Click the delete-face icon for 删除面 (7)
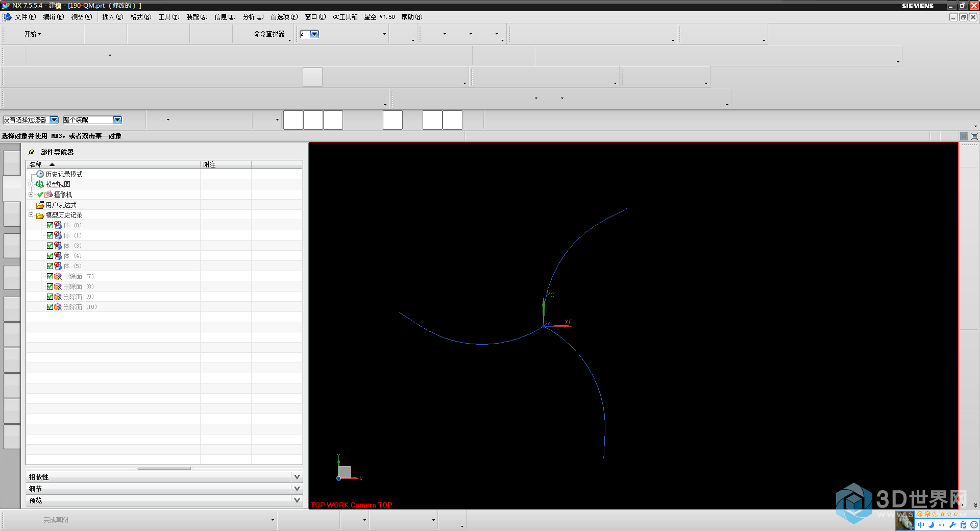This screenshot has height=531, width=980. 58,276
